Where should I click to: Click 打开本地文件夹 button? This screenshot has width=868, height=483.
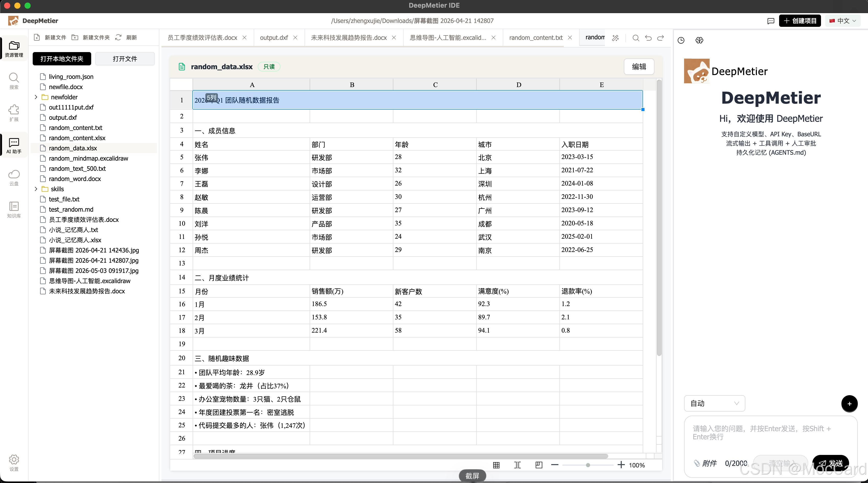pos(62,59)
